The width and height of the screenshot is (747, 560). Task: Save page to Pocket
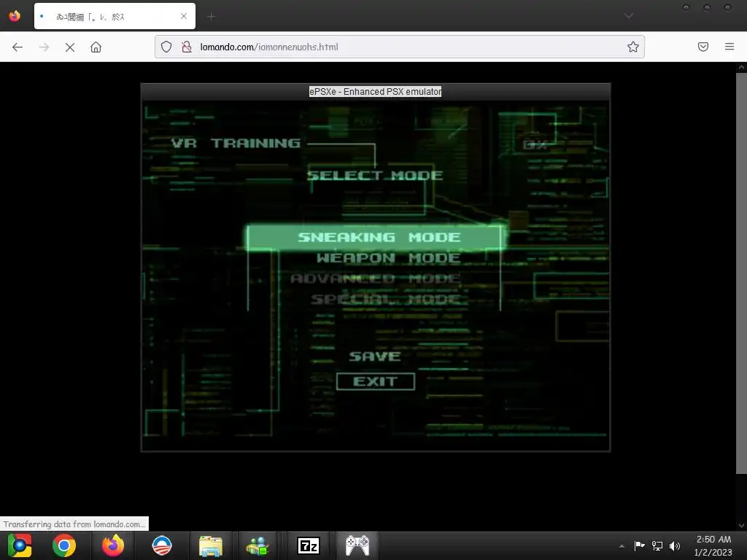click(x=703, y=47)
